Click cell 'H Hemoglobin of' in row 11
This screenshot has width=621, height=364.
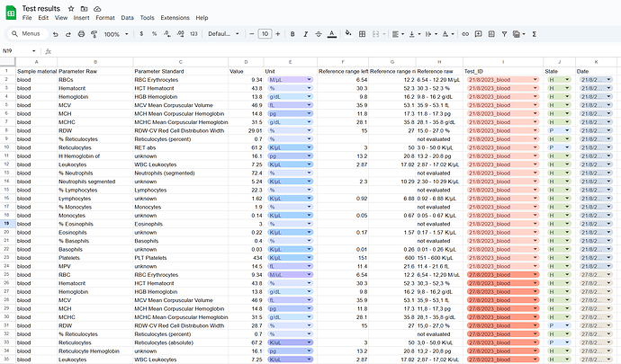click(95, 155)
